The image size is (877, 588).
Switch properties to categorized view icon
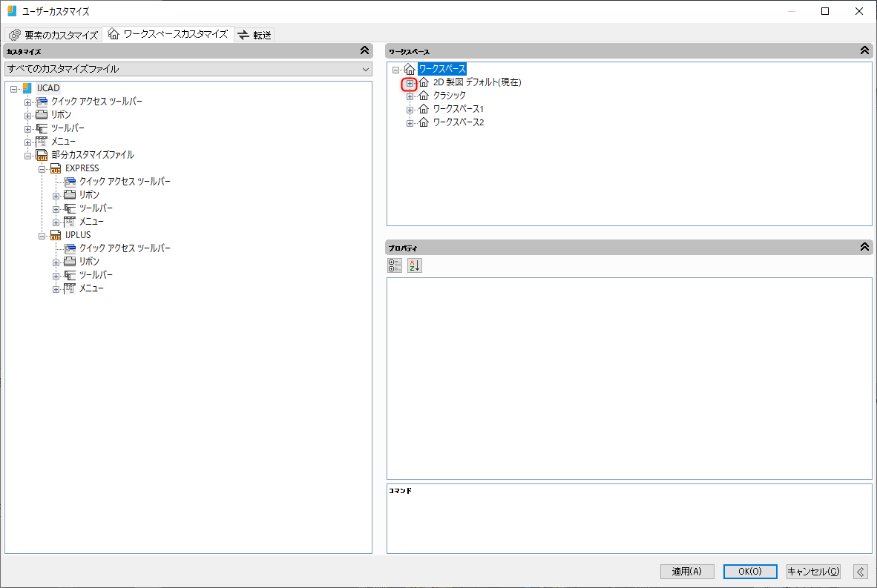tap(395, 265)
